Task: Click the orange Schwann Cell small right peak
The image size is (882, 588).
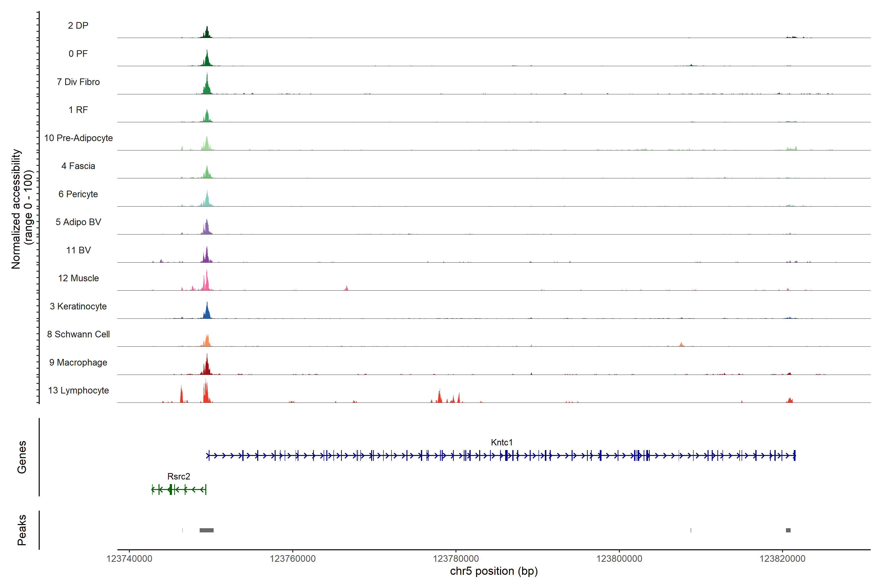Action: click(681, 345)
